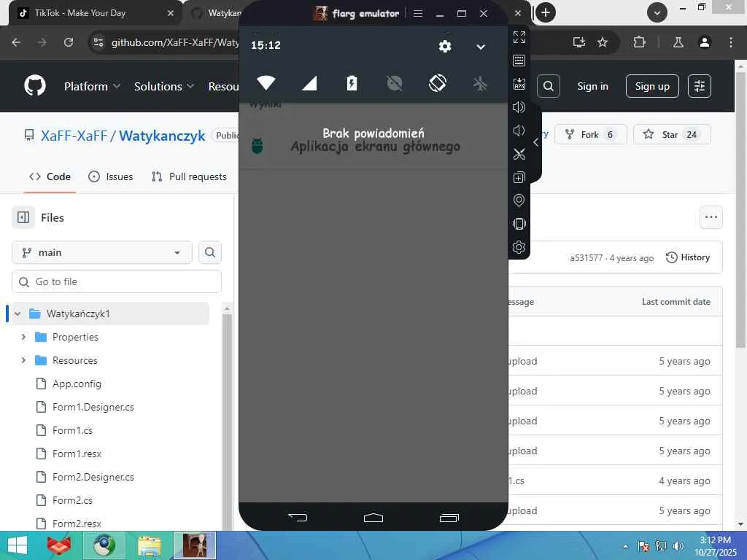Viewport: 747px width, 560px height.
Task: Open Form2.Designer.cs file
Action: click(x=93, y=477)
